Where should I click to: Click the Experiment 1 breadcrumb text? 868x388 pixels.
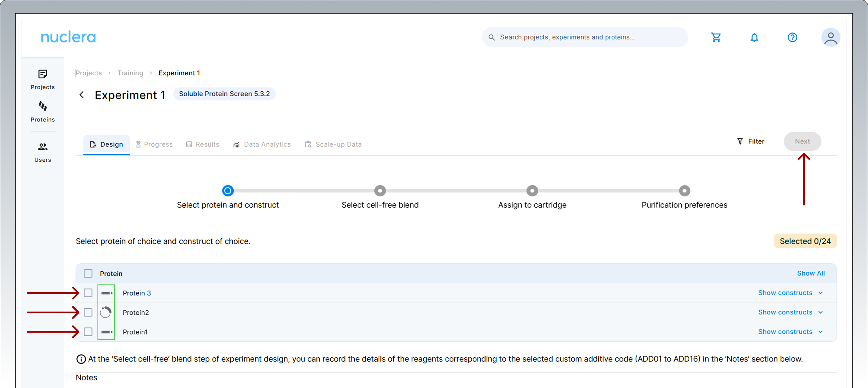179,73
